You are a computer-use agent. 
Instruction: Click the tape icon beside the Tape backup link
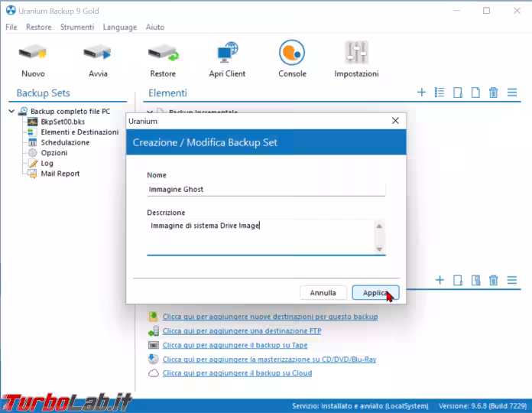(154, 345)
